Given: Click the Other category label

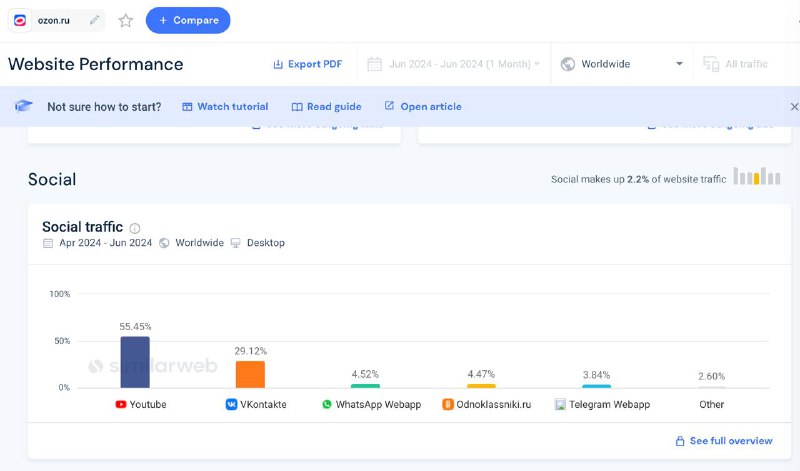Looking at the screenshot, I should pos(711,405).
